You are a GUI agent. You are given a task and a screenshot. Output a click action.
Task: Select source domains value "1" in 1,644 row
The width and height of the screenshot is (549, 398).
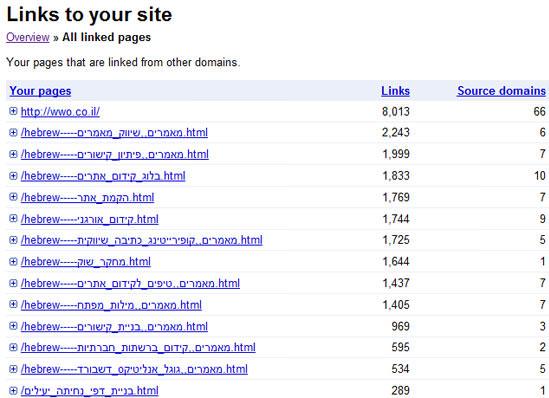coord(543,262)
